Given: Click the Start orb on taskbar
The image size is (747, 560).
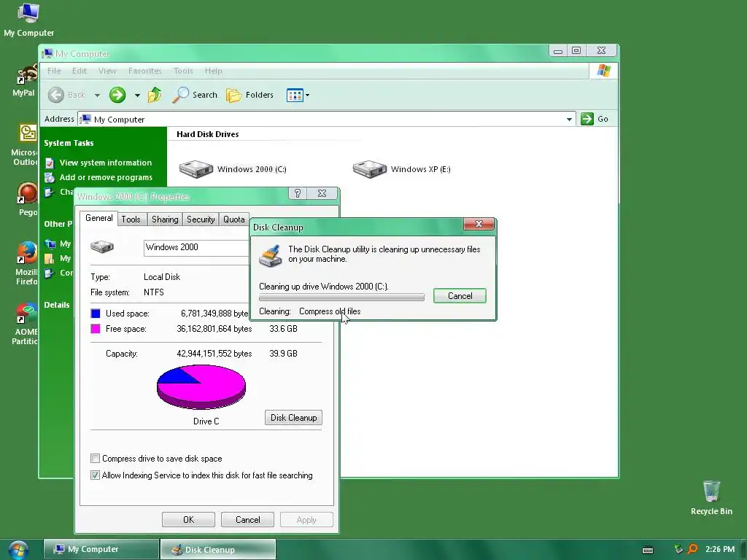Looking at the screenshot, I should (18, 550).
